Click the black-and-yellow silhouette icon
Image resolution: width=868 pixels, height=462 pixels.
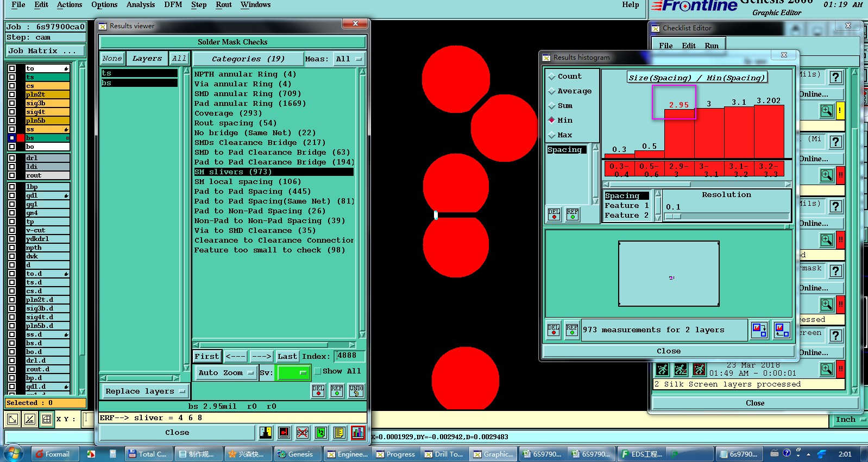coord(266,433)
